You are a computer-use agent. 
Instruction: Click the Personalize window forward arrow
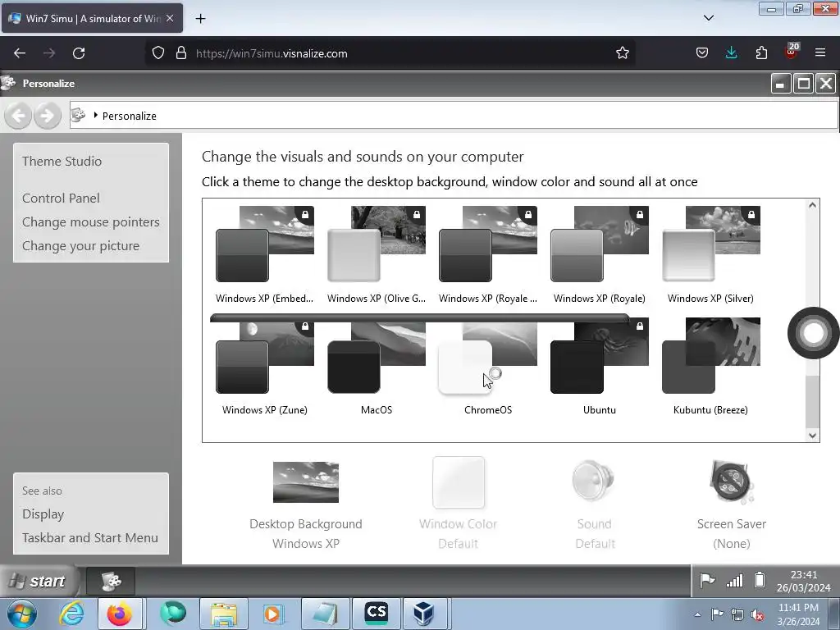(47, 115)
